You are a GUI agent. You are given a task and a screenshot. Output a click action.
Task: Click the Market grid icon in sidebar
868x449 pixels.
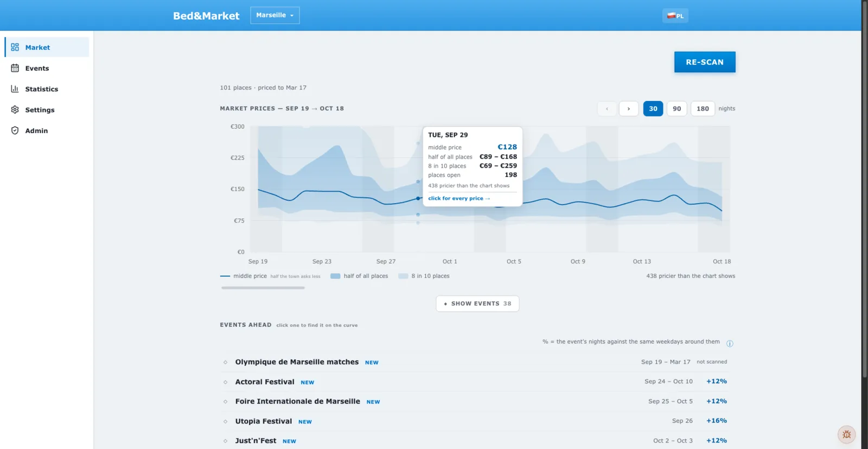(x=15, y=47)
